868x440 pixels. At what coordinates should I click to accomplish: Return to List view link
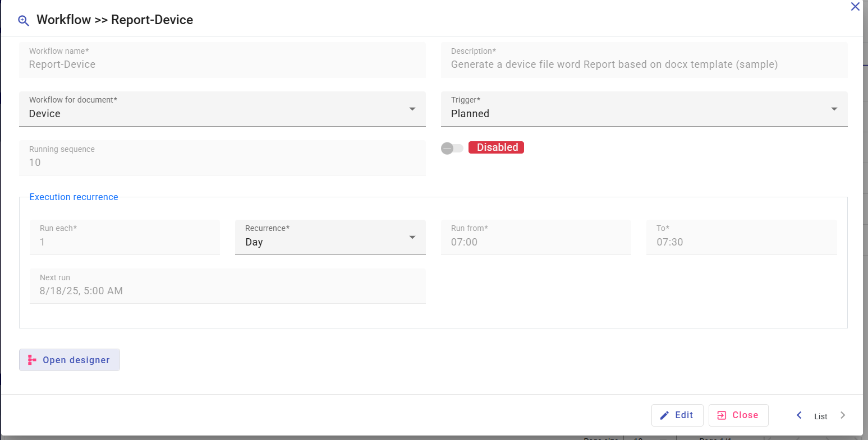click(x=820, y=416)
